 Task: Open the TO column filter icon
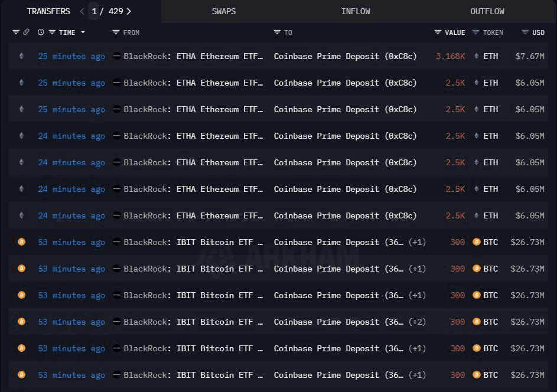tap(277, 32)
